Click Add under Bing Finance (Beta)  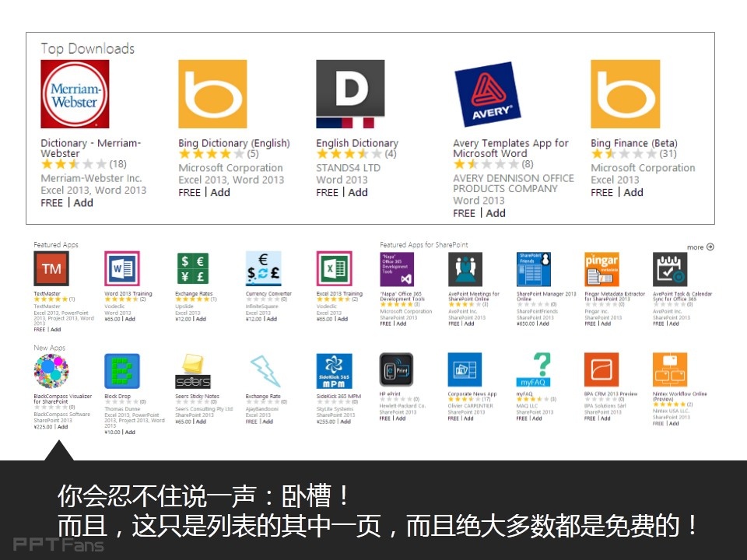pos(633,192)
